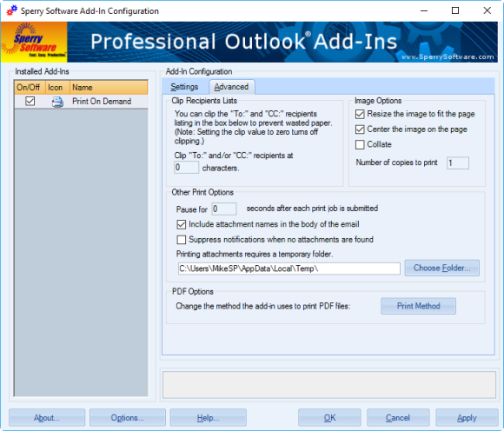Viewport: 504px width, 431px height.
Task: Click the Print On Demand printer icon
Action: (x=57, y=102)
